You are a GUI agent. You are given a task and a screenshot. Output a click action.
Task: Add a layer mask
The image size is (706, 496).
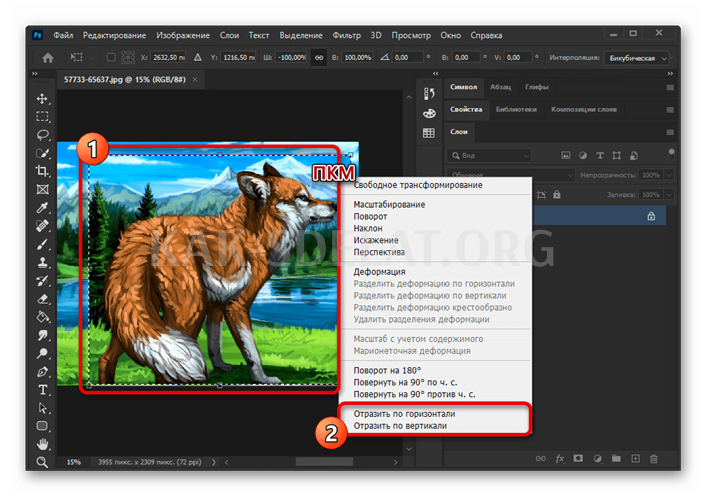(578, 459)
